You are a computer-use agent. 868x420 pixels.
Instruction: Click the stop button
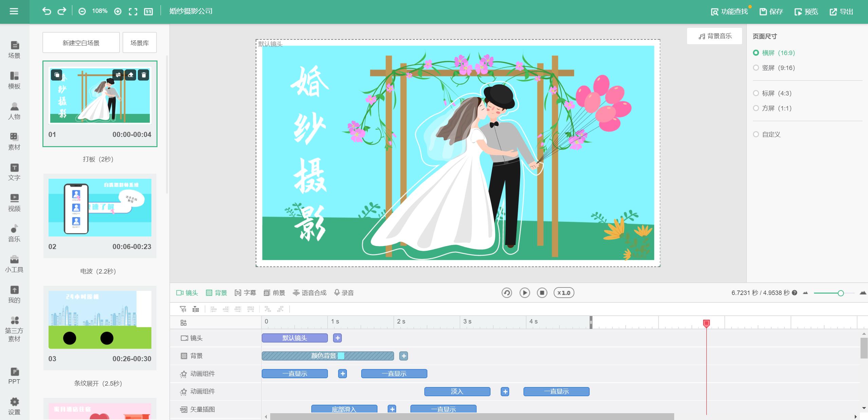point(542,293)
